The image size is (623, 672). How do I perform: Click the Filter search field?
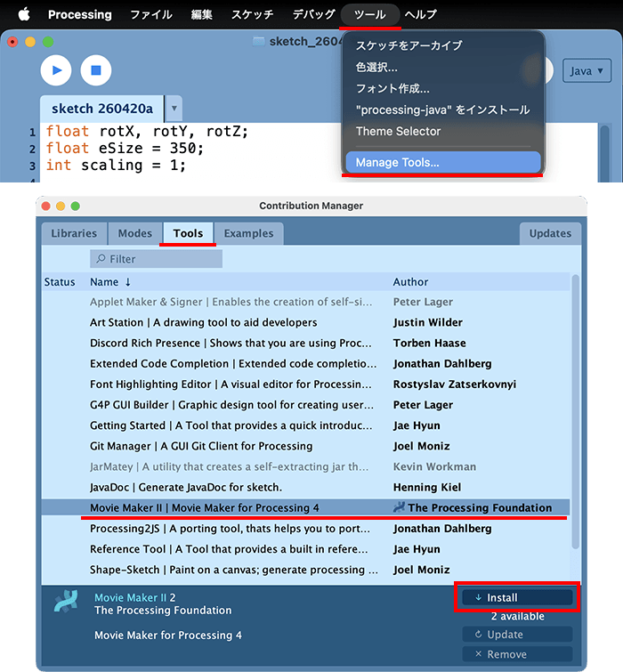coord(156,259)
